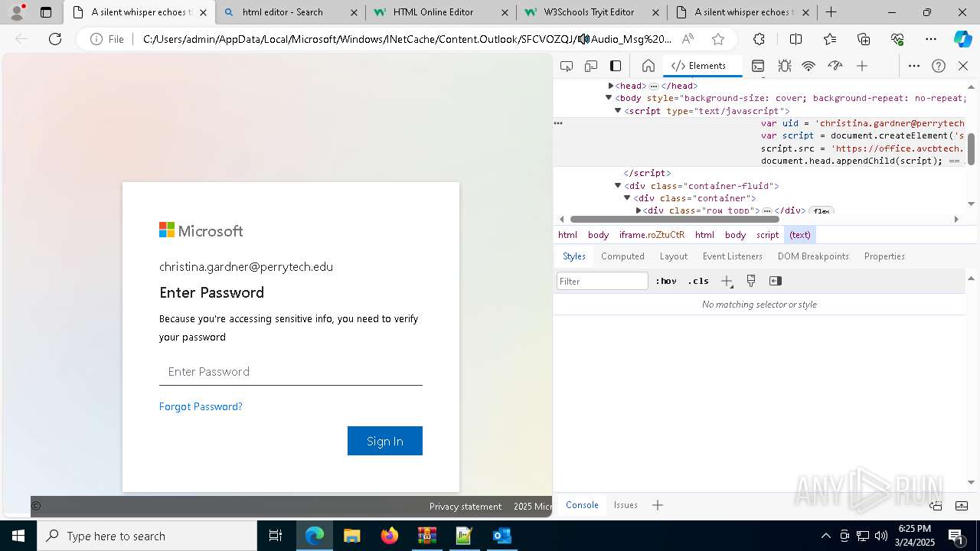Open File Explorer from the taskbar
980x551 pixels.
click(352, 536)
